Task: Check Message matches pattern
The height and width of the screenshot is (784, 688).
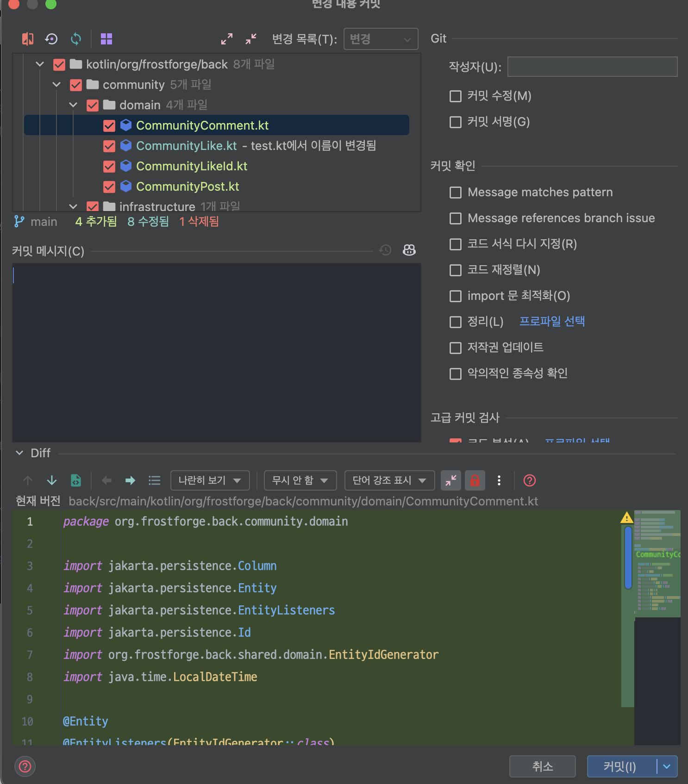Action: tap(456, 192)
